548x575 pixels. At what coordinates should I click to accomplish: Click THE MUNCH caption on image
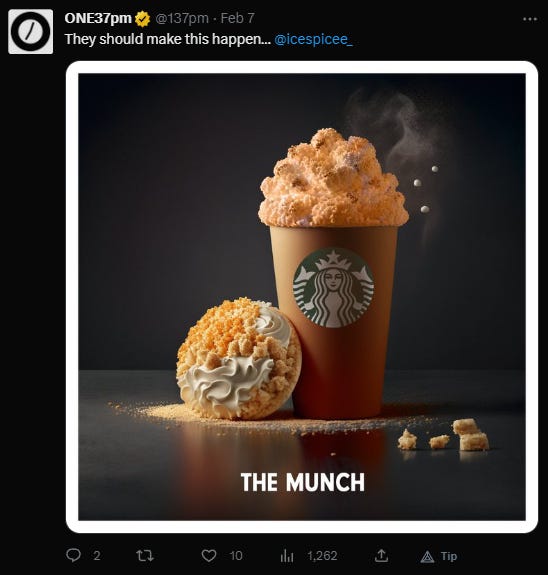[303, 482]
